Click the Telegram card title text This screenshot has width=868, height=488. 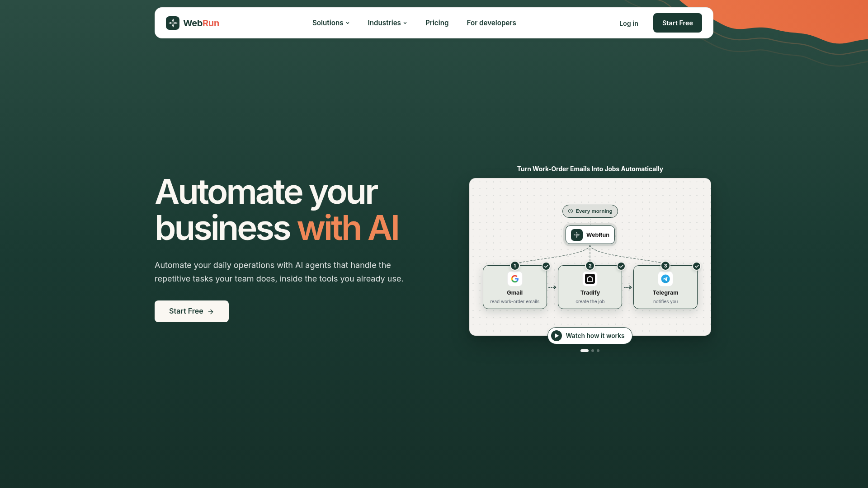pyautogui.click(x=665, y=293)
